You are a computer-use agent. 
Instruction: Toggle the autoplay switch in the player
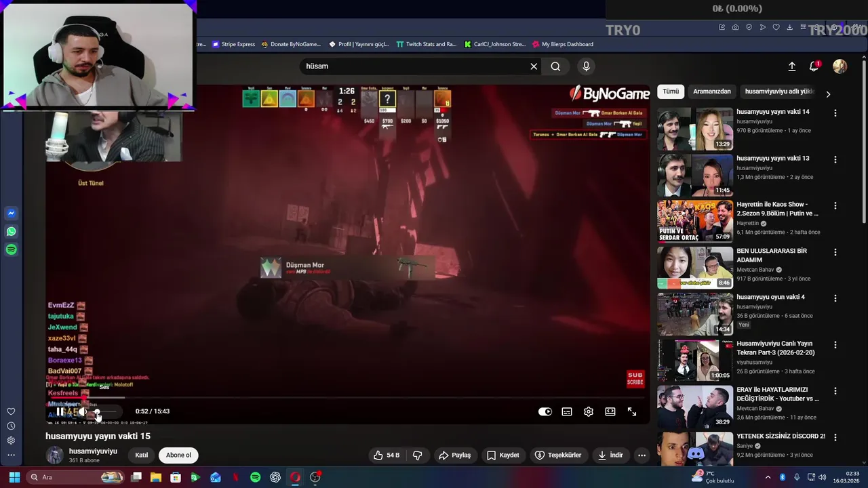545,411
